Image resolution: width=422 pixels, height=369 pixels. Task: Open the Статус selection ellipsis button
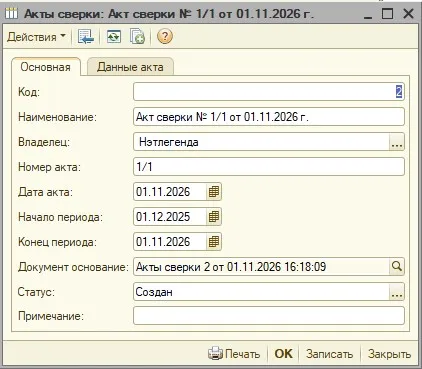[397, 292]
